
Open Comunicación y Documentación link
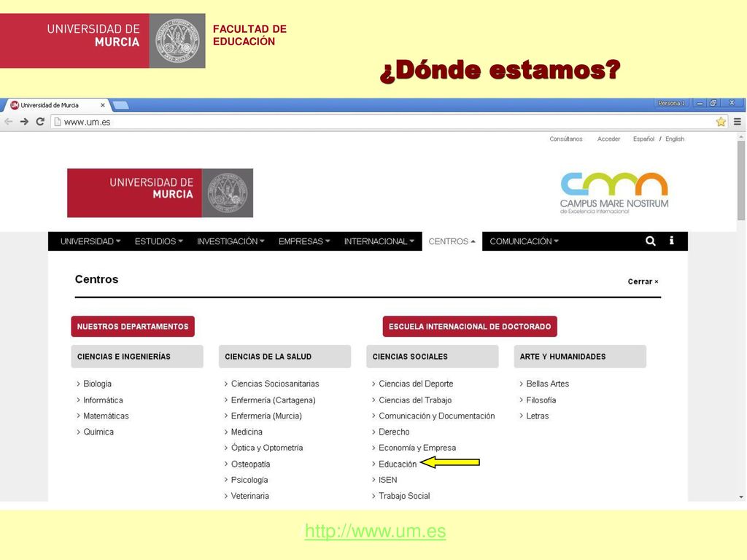(436, 416)
